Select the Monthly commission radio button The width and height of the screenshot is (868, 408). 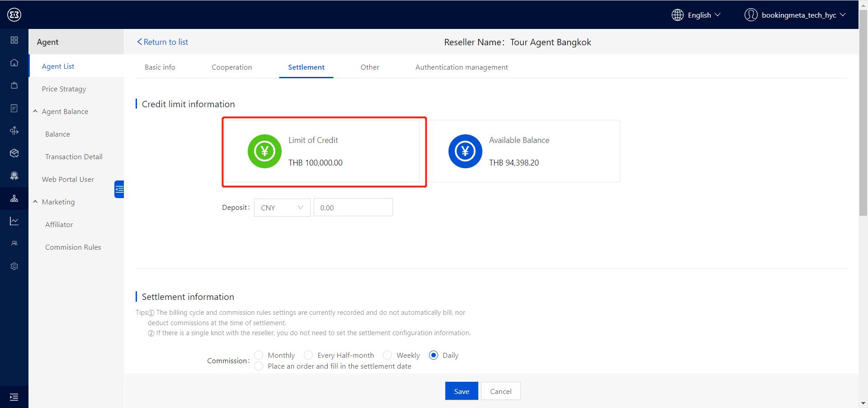coord(259,355)
